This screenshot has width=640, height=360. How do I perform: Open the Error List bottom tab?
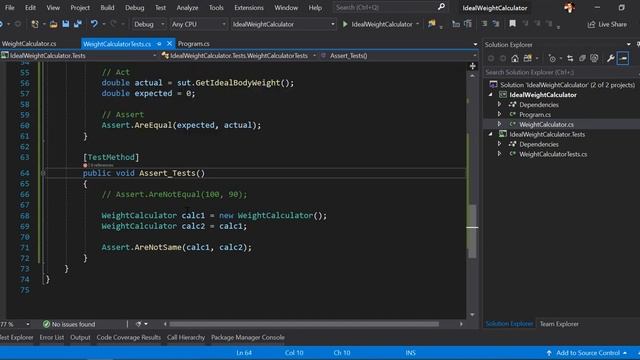pos(52,338)
